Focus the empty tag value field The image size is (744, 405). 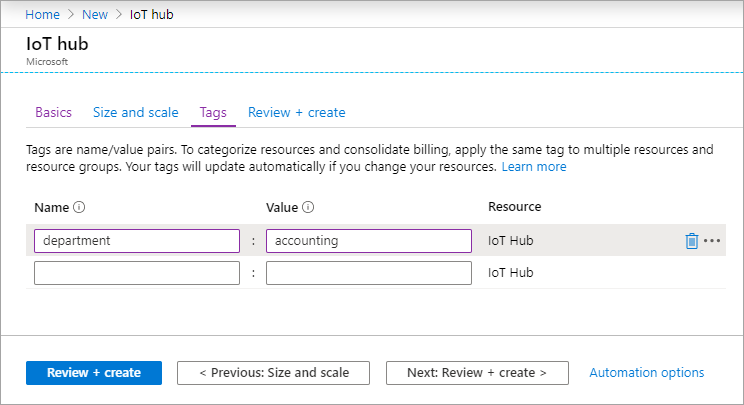(x=369, y=273)
